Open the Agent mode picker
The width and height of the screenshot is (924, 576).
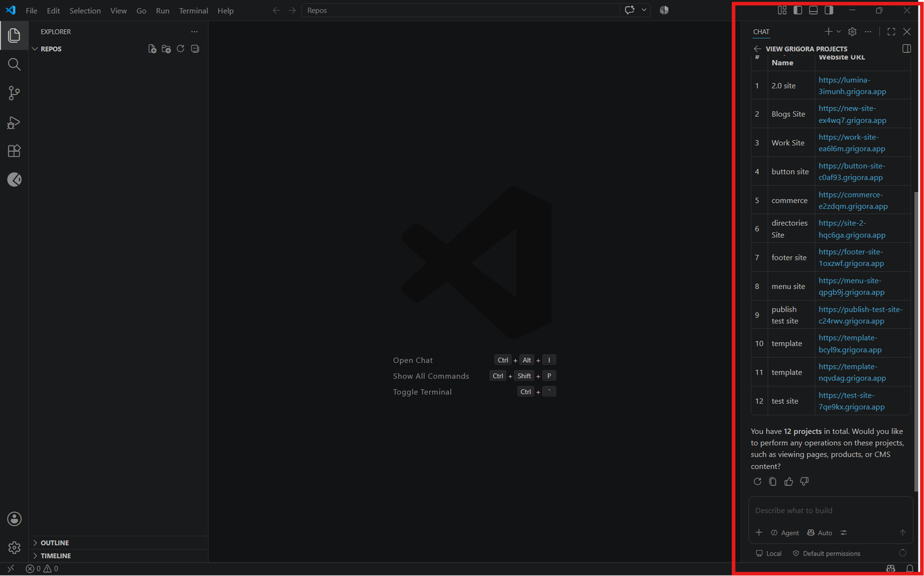(x=785, y=532)
